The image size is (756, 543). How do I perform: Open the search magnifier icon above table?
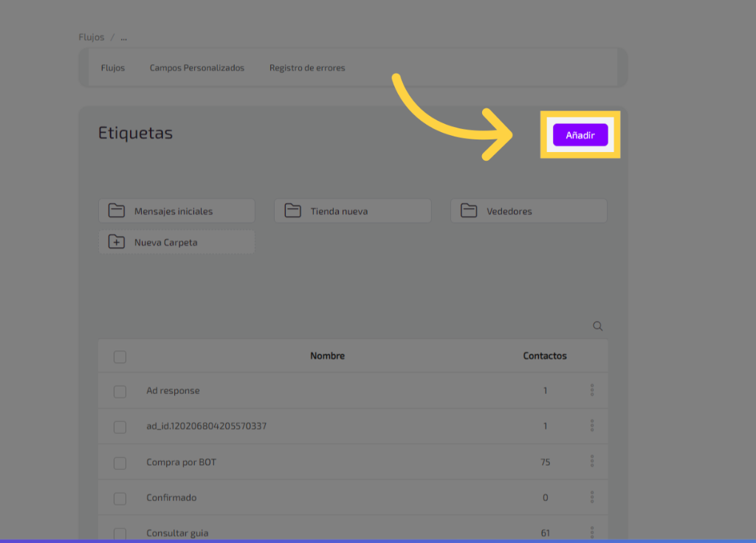tap(598, 326)
